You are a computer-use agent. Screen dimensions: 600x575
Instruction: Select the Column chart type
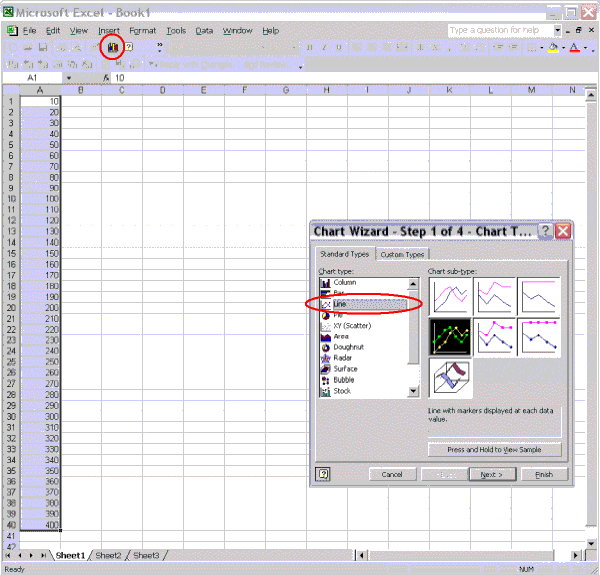click(343, 282)
